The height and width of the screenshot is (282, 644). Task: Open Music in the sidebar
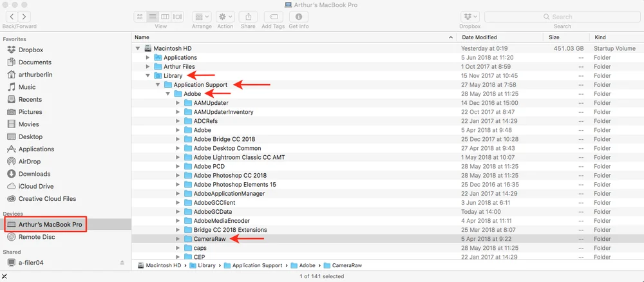[x=26, y=87]
